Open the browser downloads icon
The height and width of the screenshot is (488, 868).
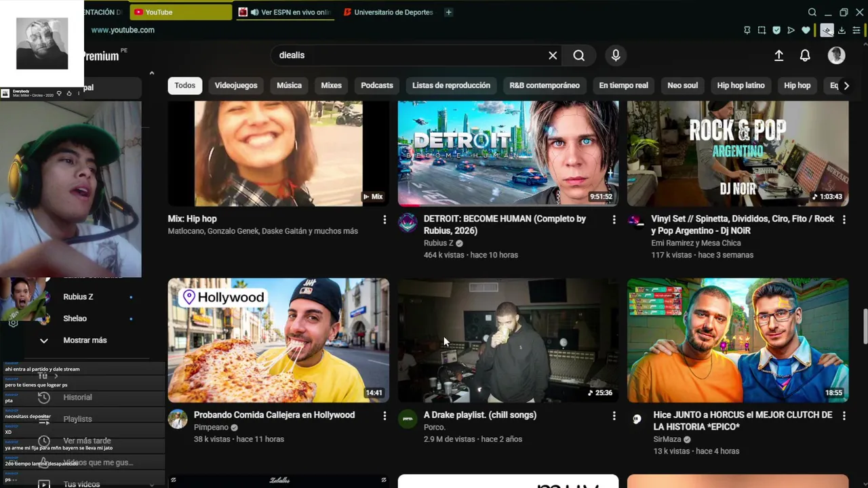click(x=842, y=30)
